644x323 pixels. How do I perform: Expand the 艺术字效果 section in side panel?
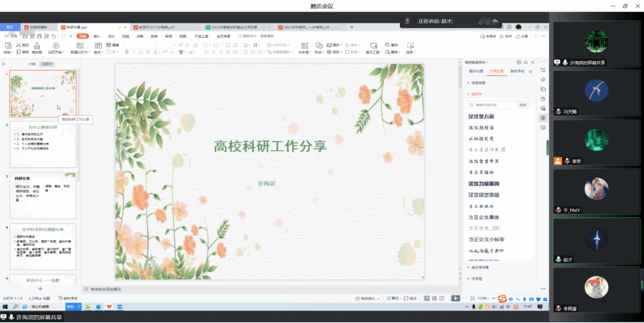(480, 267)
